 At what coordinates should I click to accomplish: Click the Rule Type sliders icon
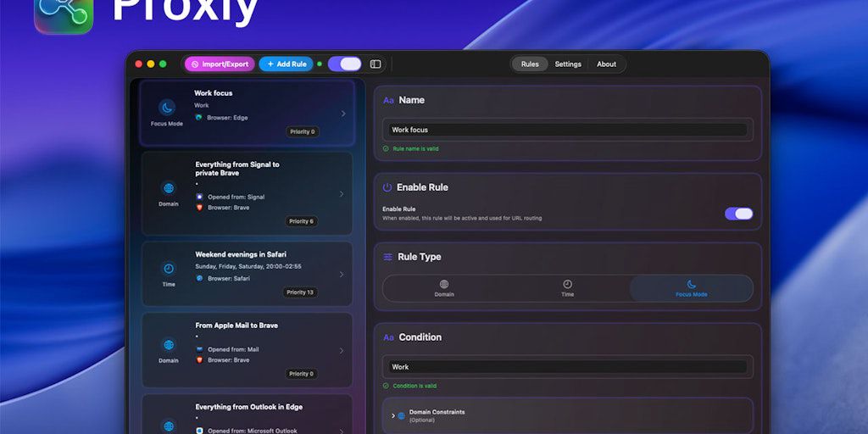pyautogui.click(x=388, y=257)
